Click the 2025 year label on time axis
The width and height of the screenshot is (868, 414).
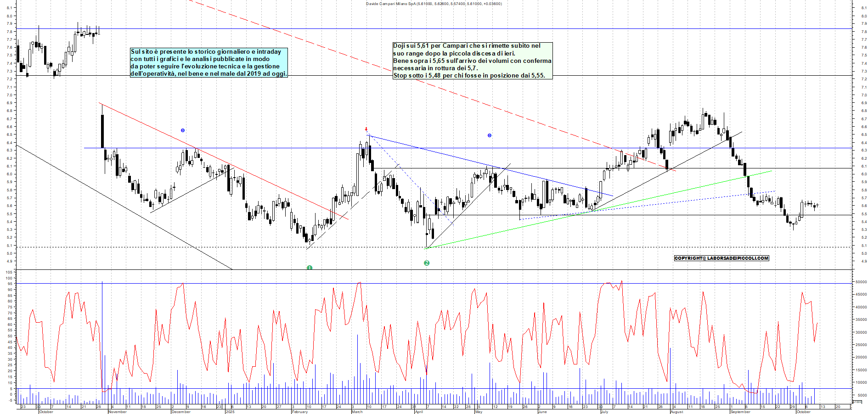pos(230,412)
